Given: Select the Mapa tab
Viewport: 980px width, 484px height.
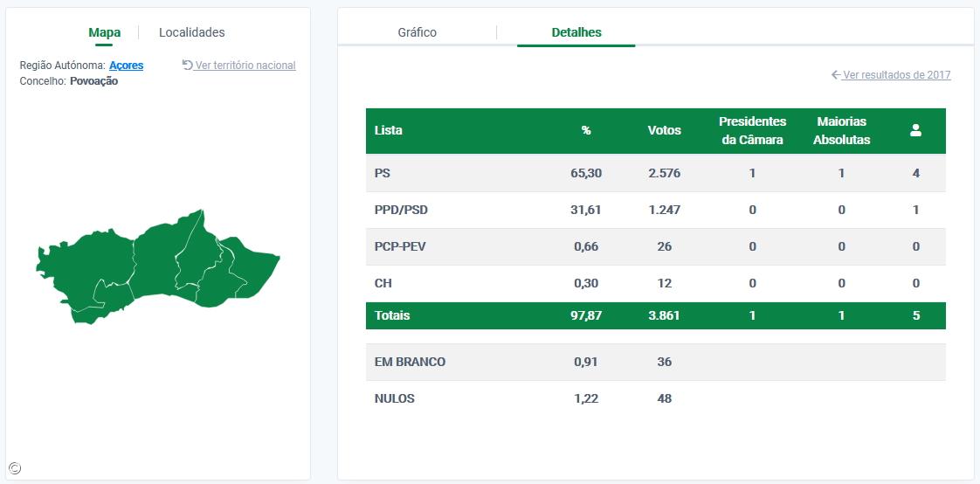Looking at the screenshot, I should pos(105,32).
